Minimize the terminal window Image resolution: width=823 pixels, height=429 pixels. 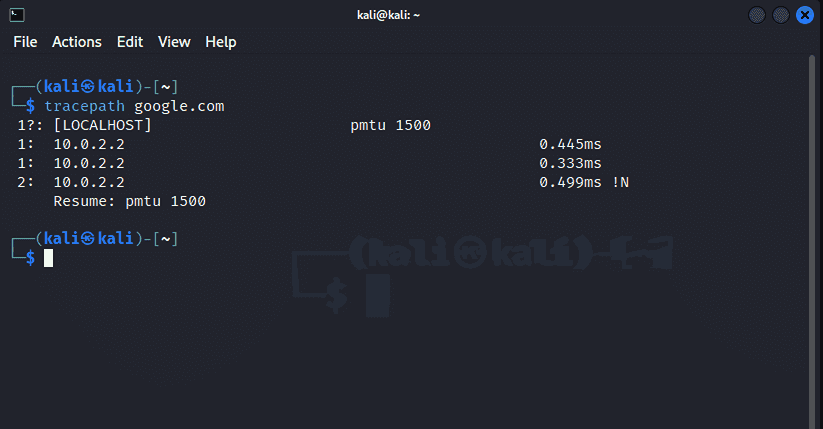[757, 15]
